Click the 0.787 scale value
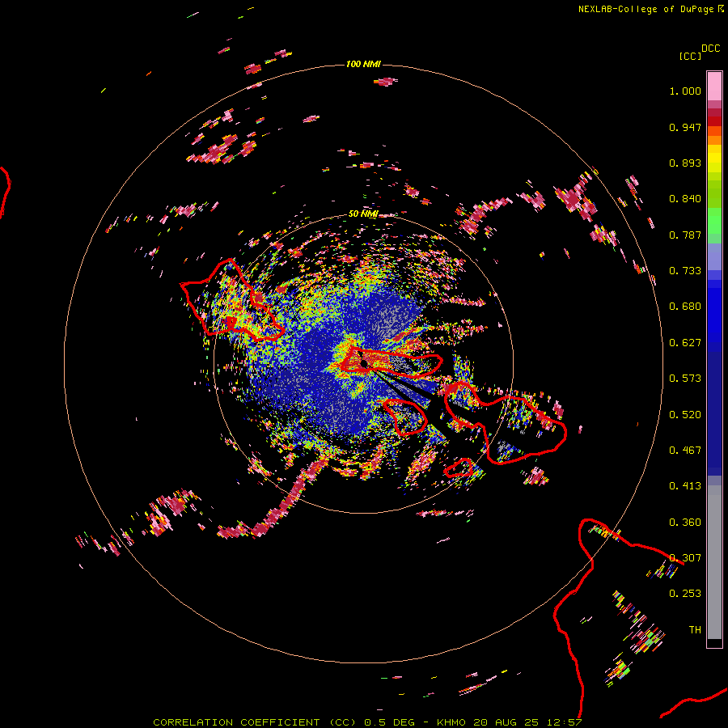This screenshot has height=728, width=728. coord(685,235)
